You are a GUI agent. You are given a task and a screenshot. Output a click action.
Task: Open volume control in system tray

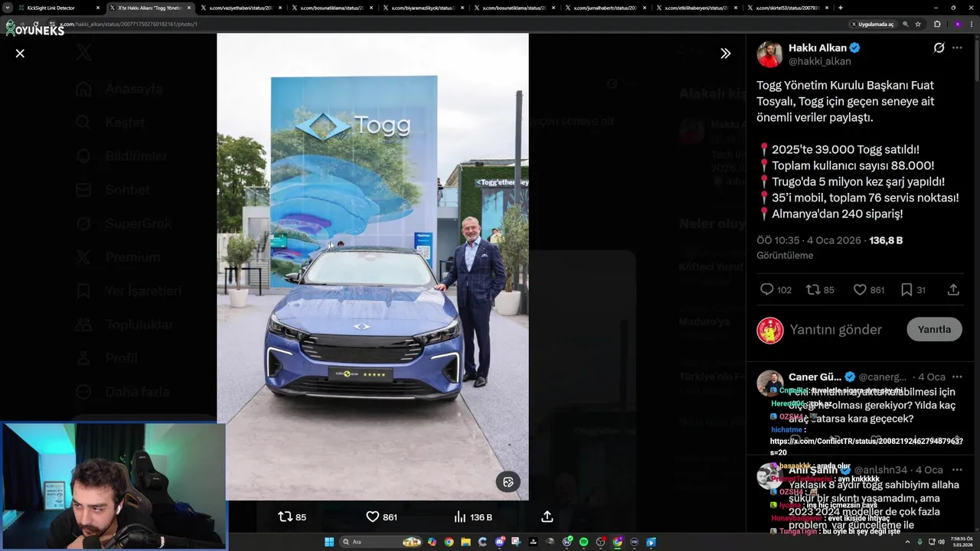tap(941, 542)
